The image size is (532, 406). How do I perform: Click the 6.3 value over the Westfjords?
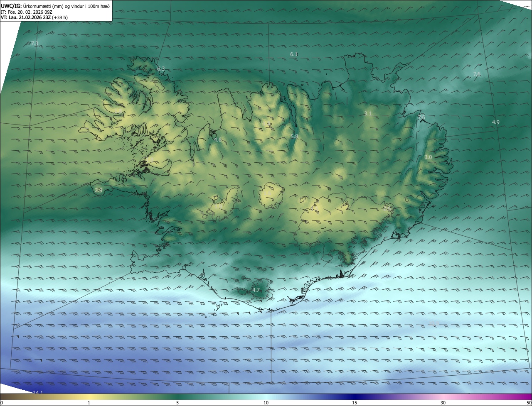pos(161,68)
